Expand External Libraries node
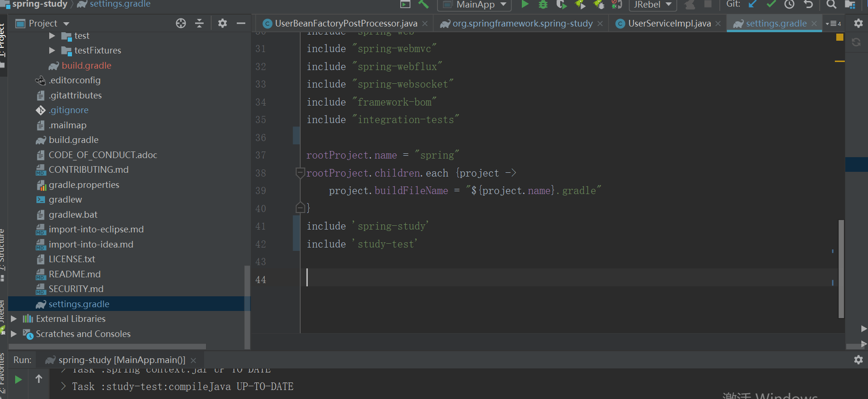 tap(14, 319)
